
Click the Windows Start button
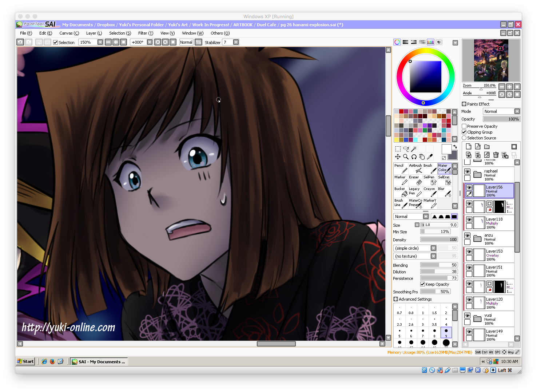point(25,361)
